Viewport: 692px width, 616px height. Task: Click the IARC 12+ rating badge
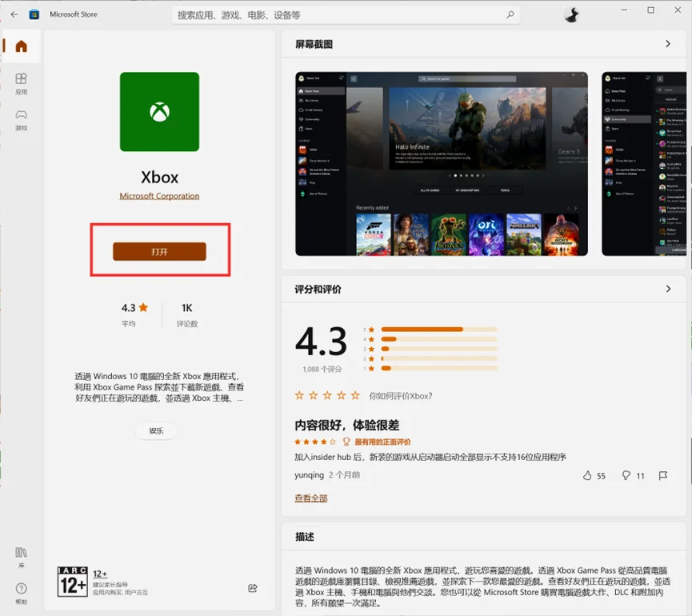pos(72,582)
